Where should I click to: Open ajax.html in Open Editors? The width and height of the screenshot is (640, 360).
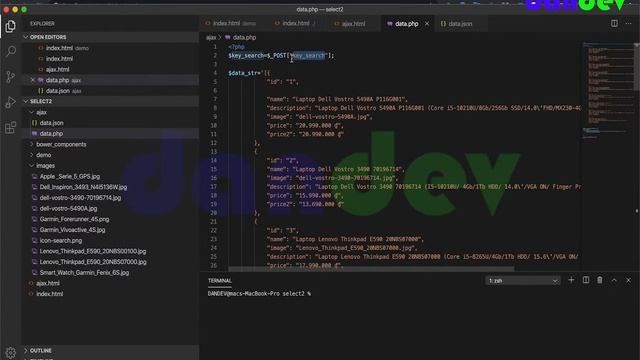click(x=110, y=69)
